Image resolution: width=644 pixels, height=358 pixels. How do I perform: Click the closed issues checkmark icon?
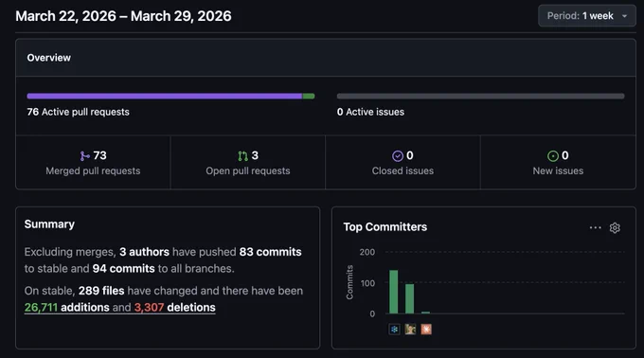point(398,156)
